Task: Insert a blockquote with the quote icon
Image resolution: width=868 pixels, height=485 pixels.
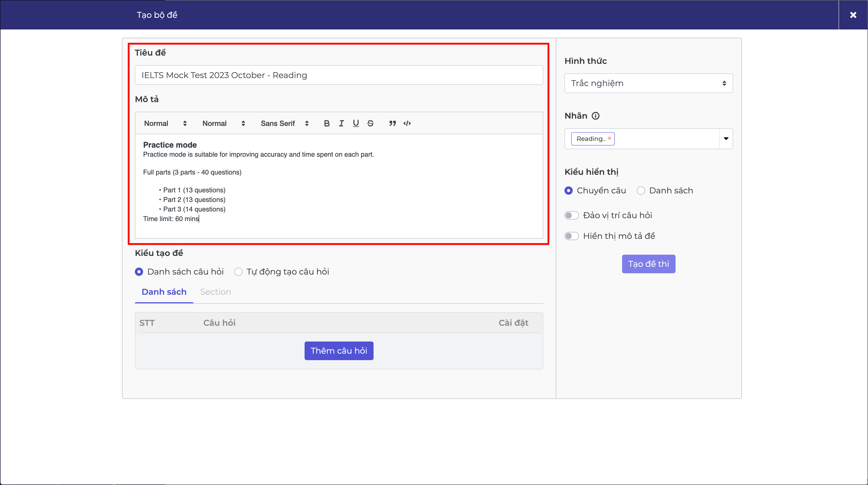Action: [x=392, y=123]
